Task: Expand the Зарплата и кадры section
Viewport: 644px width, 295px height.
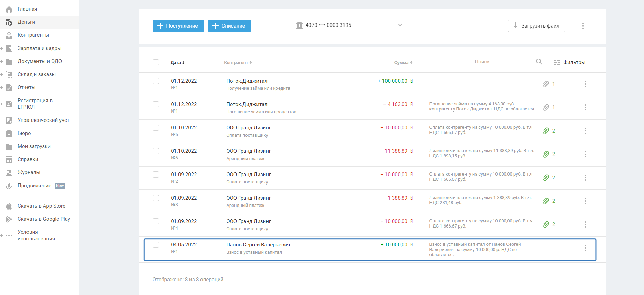Action: click(2, 49)
